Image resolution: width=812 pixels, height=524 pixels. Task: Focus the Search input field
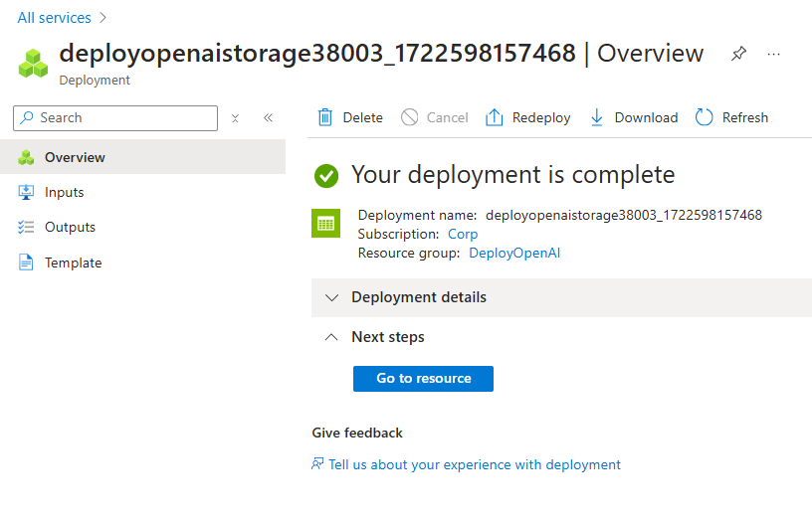pos(115,118)
